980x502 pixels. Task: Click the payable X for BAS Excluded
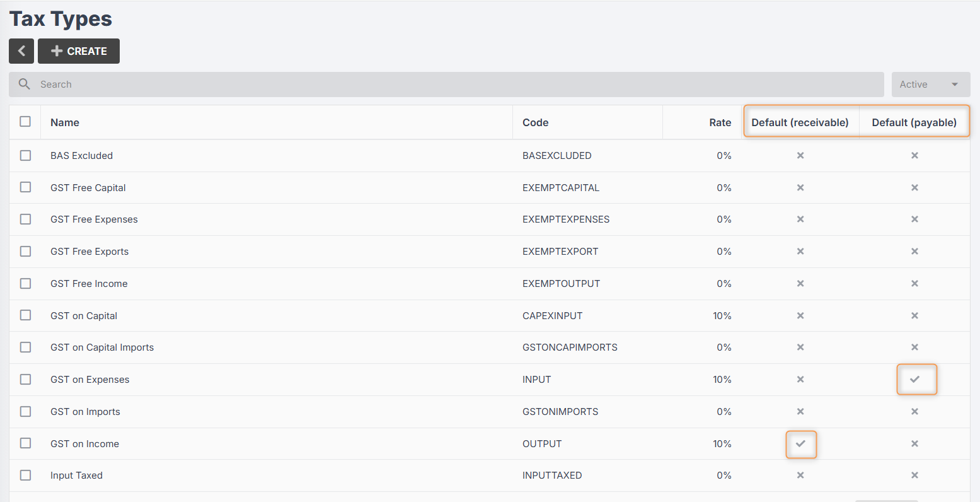[914, 155]
